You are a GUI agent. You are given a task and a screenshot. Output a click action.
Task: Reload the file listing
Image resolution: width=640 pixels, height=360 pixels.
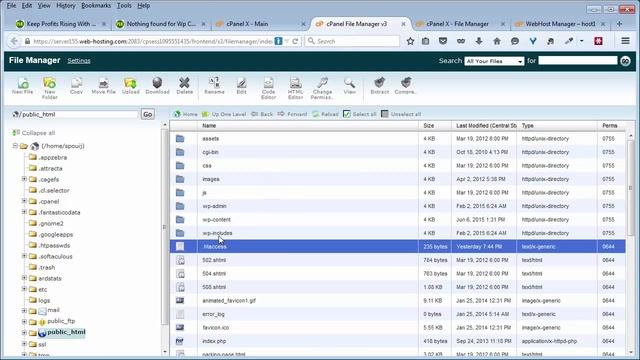tap(325, 114)
